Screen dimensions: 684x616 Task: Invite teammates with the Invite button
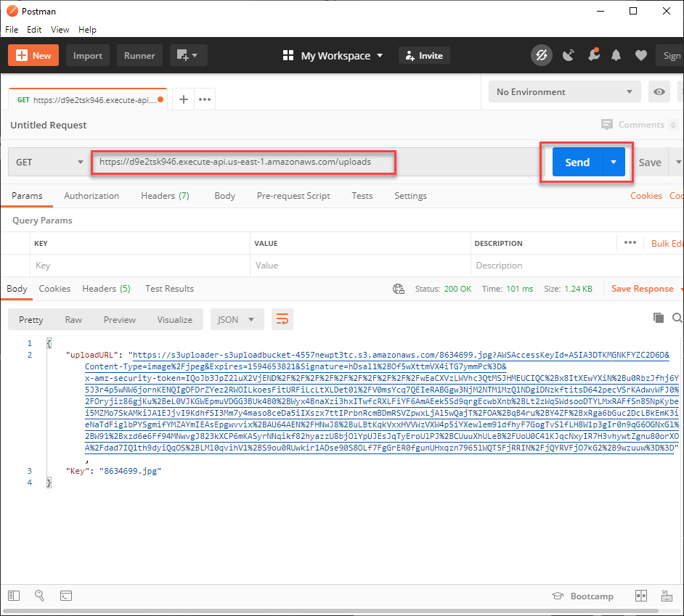coord(425,55)
